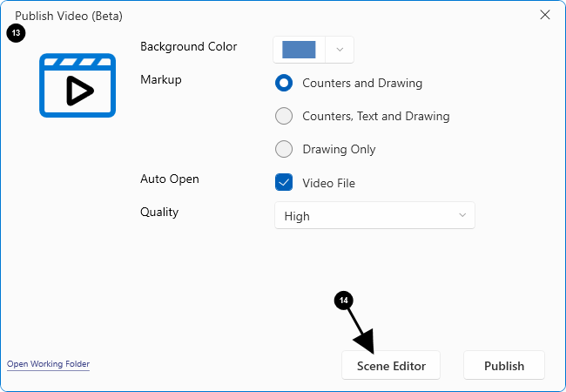This screenshot has width=566, height=392.
Task: Select the Counters and Drawing markup option
Action: [x=284, y=83]
